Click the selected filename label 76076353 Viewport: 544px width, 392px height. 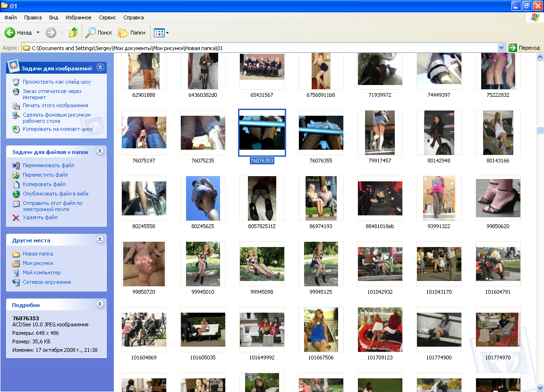[262, 161]
